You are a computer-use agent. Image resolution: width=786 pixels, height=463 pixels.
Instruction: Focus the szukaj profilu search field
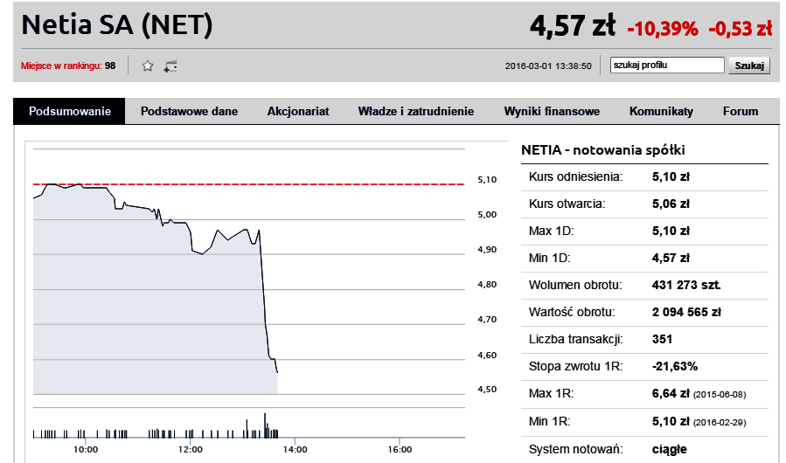tap(667, 65)
